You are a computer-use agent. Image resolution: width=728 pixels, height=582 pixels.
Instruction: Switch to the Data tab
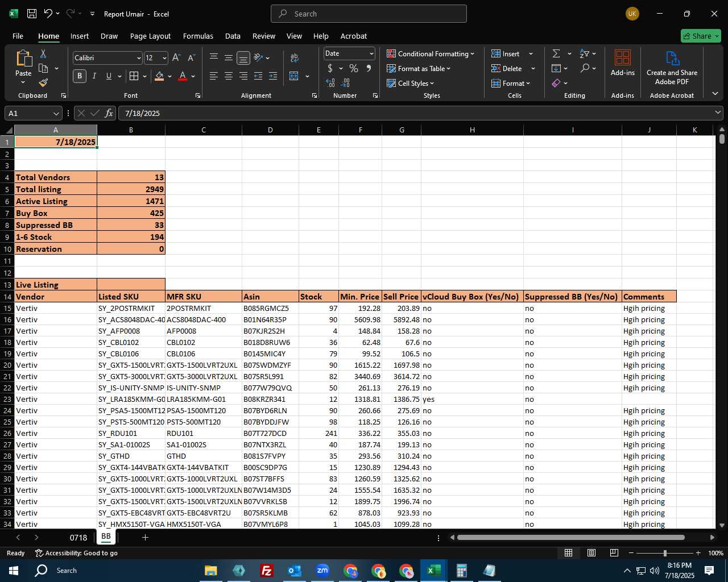[233, 36]
